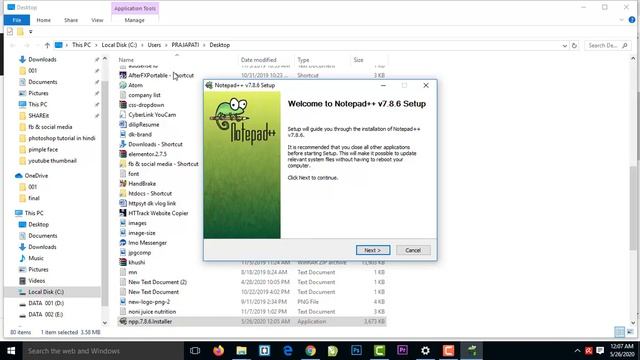
Task: Expand the address bar history dropdown
Action: pyautogui.click(x=564, y=46)
